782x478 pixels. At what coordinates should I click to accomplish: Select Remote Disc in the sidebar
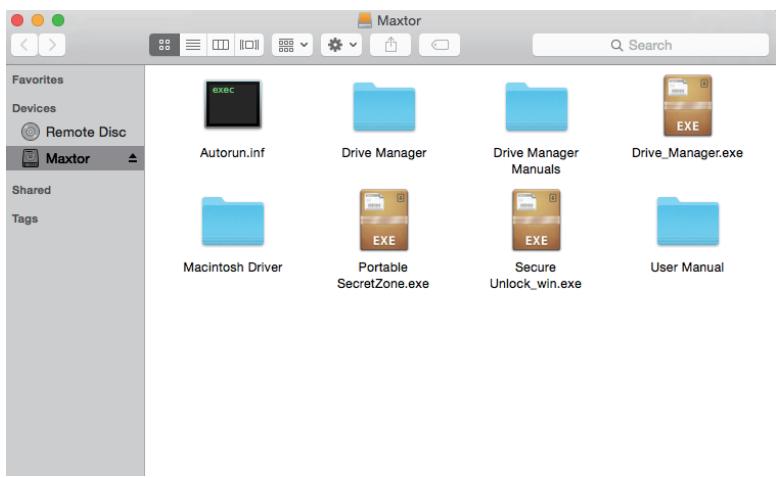point(75,132)
